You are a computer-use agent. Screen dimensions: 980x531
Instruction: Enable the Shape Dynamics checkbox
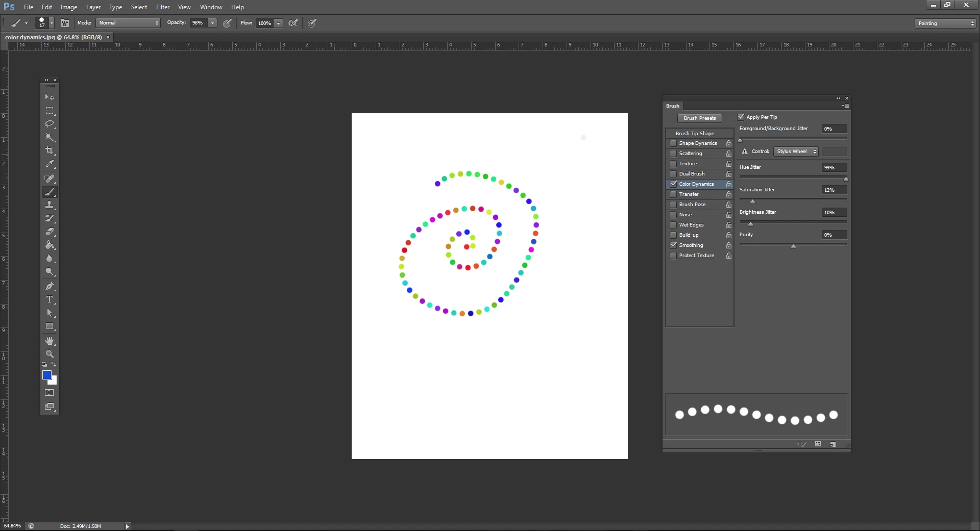coord(673,143)
